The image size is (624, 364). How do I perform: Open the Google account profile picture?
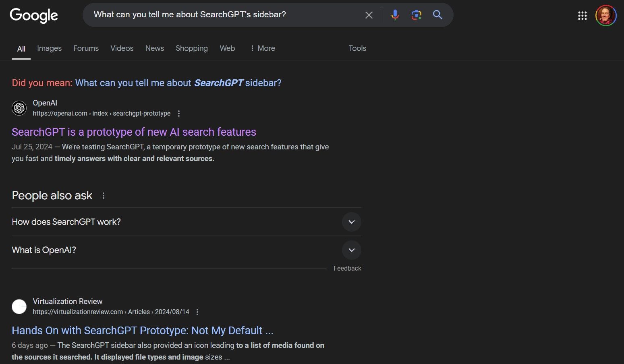click(606, 16)
